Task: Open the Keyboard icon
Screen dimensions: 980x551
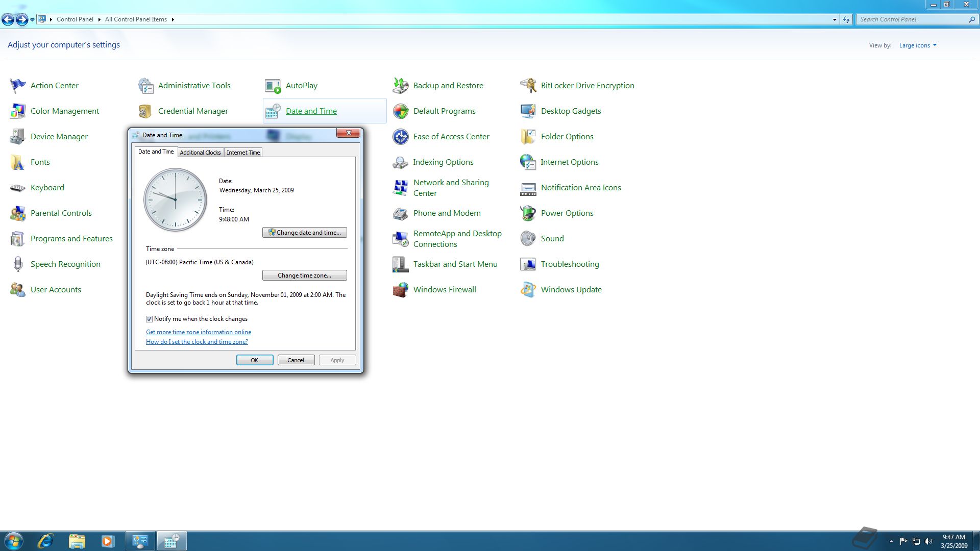Action: (x=17, y=188)
